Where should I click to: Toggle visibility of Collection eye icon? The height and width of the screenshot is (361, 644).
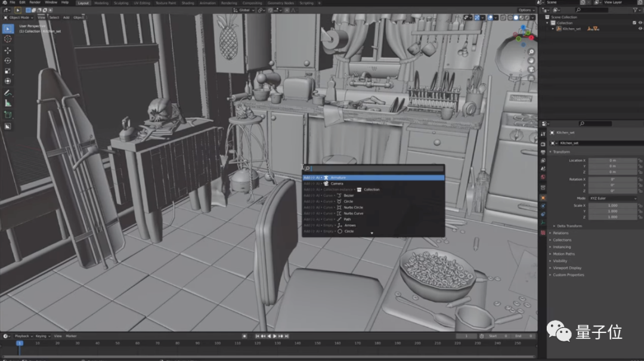point(640,23)
